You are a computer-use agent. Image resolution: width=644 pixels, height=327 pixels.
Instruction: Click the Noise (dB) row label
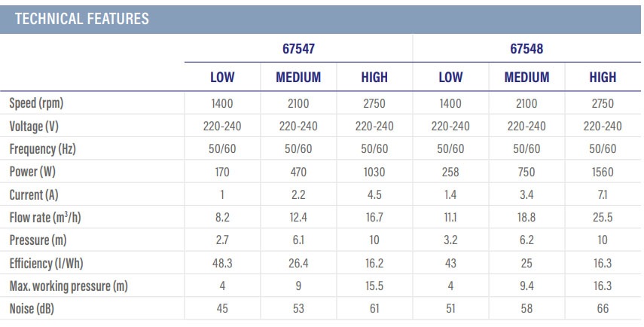(x=32, y=308)
